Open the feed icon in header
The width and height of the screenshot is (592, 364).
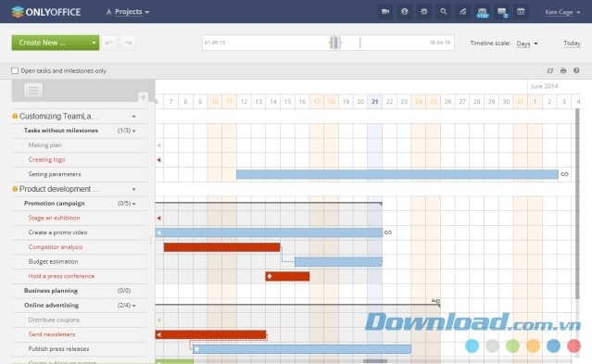[463, 12]
